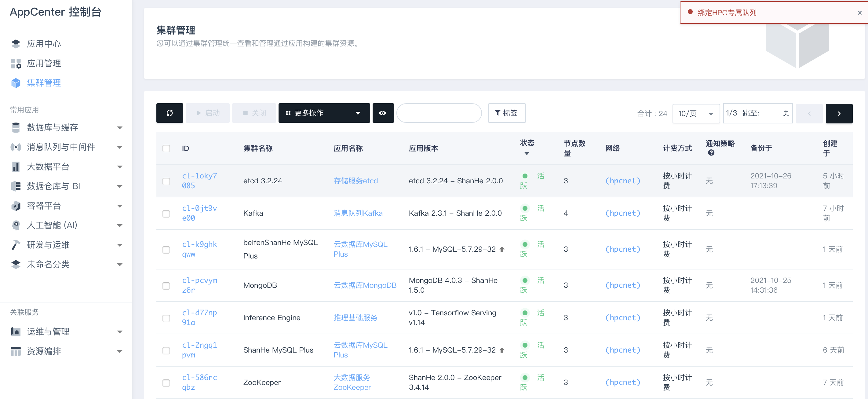Viewport: 868px width, 399px height.
Task: Click the cluster search input field
Action: [x=439, y=113]
